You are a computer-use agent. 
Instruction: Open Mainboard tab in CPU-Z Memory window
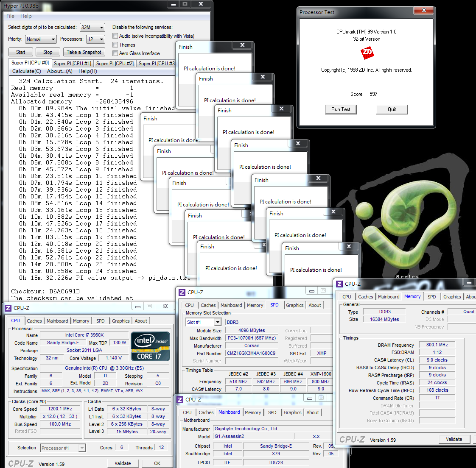point(389,297)
